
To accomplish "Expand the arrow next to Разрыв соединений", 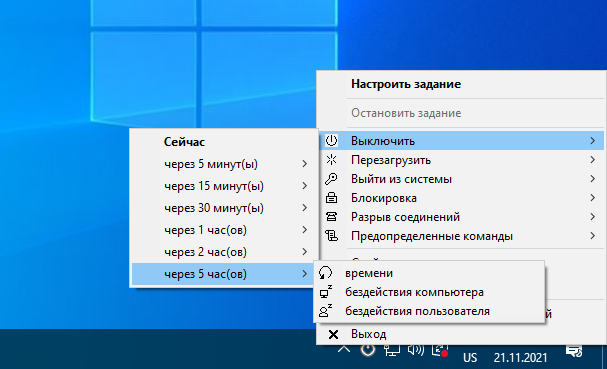I will [x=593, y=216].
